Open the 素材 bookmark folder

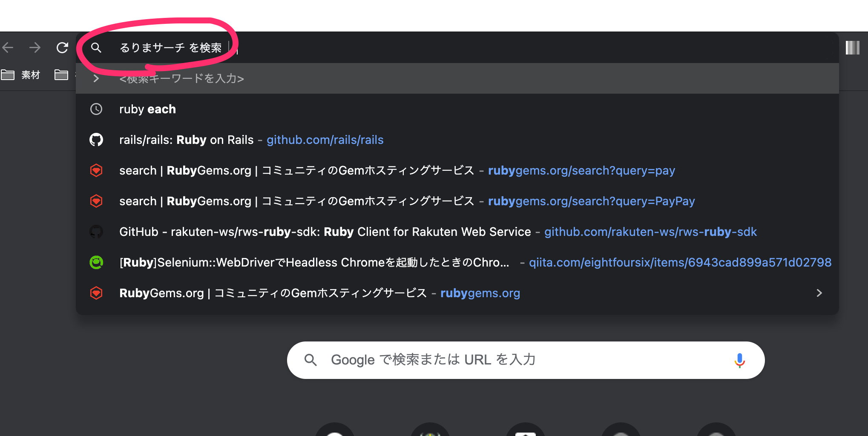[x=20, y=75]
